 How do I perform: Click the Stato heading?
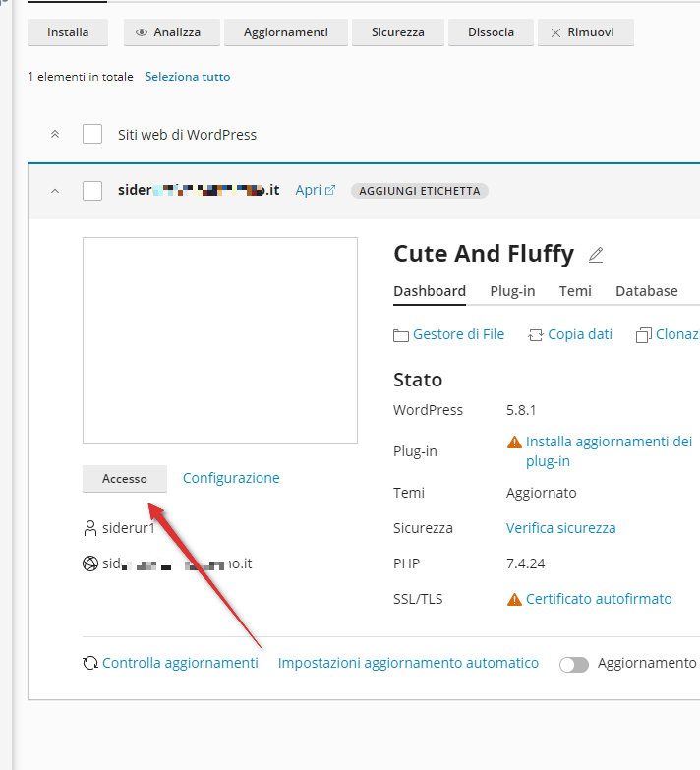coord(418,381)
